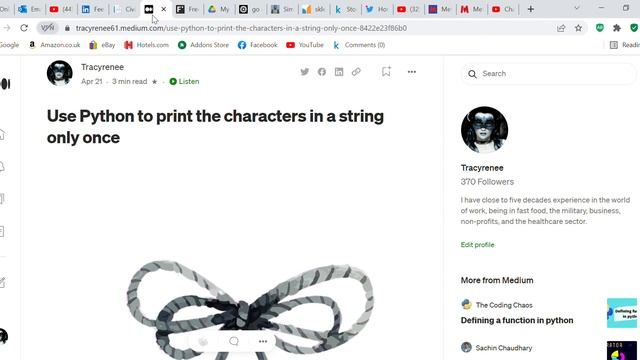The height and width of the screenshot is (360, 640).
Task: Open Hotels.com bookmark
Action: [147, 45]
